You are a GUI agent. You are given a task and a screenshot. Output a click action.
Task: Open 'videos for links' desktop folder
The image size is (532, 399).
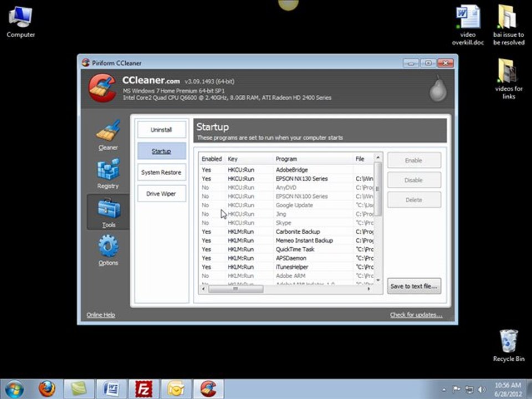tap(509, 79)
